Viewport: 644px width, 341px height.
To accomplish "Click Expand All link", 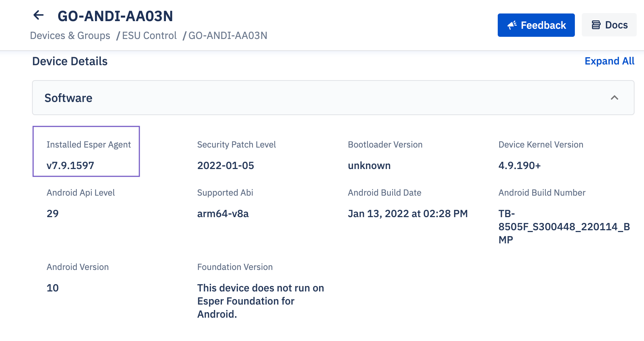I will point(609,61).
